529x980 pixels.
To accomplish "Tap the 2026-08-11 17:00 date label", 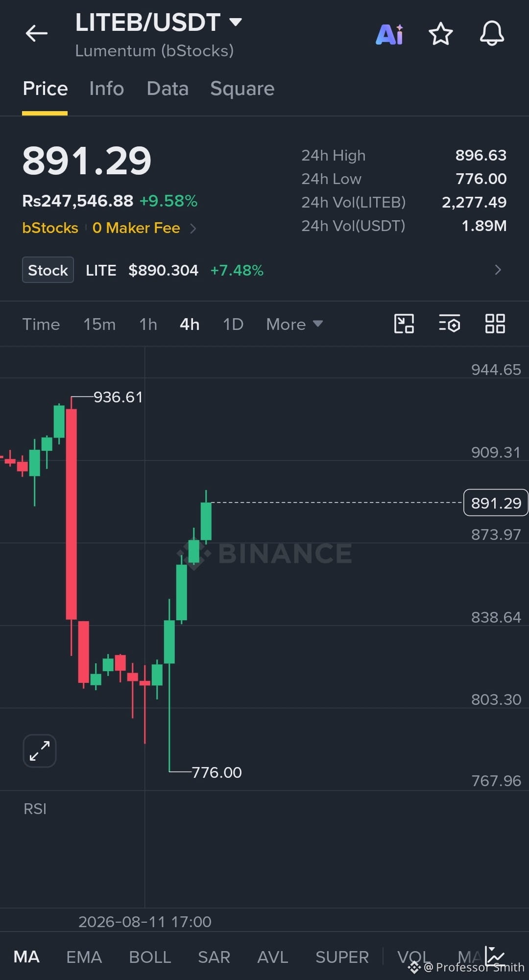I will click(145, 922).
